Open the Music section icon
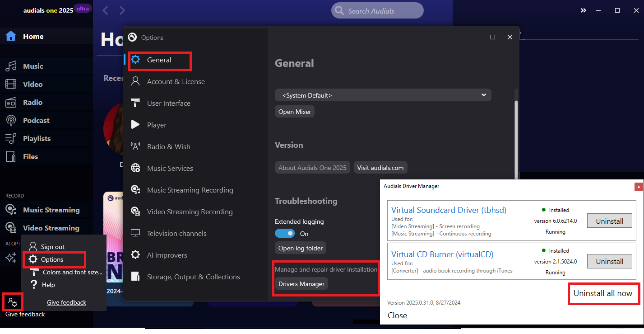644x334 pixels. [x=11, y=66]
